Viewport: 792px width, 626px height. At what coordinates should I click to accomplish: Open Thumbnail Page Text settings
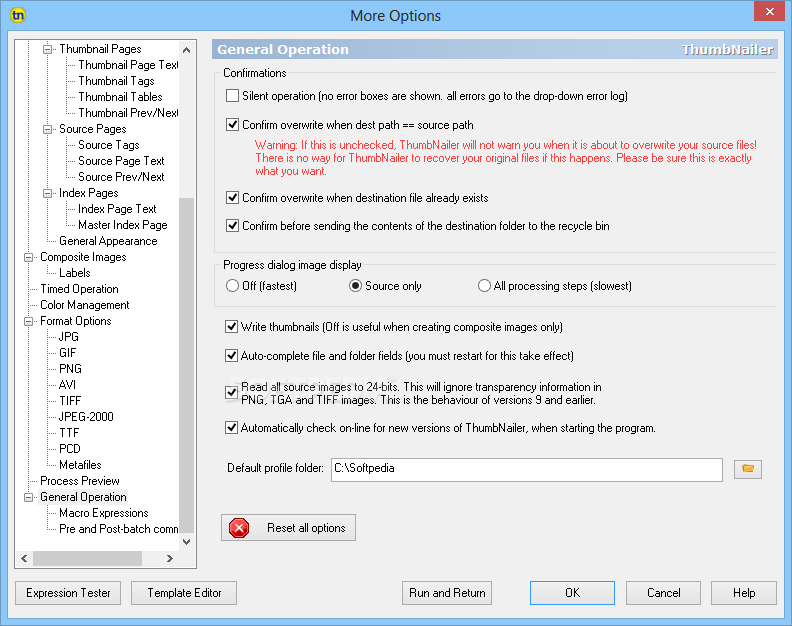point(128,65)
